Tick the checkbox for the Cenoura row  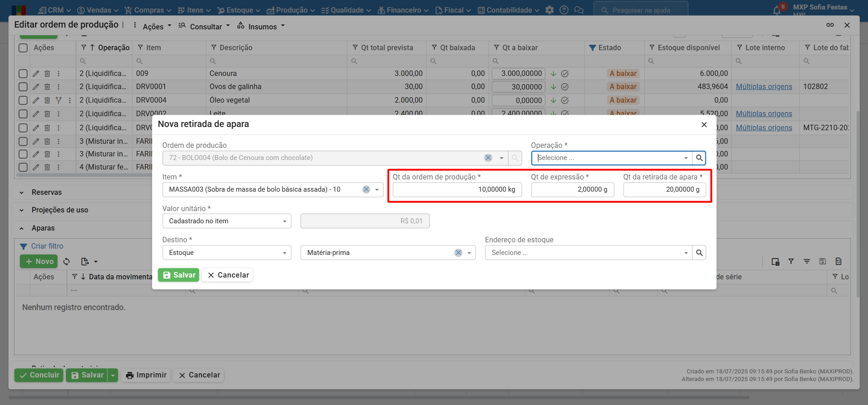[23, 73]
